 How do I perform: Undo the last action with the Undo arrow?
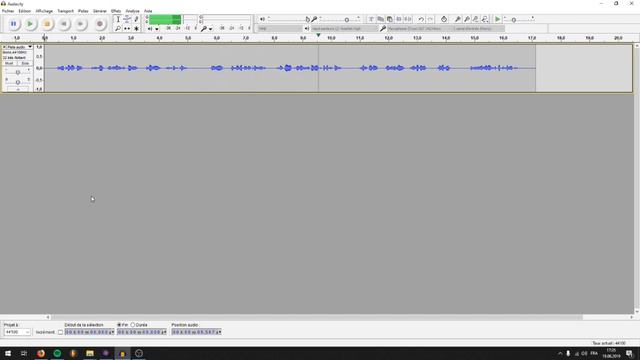coord(421,19)
